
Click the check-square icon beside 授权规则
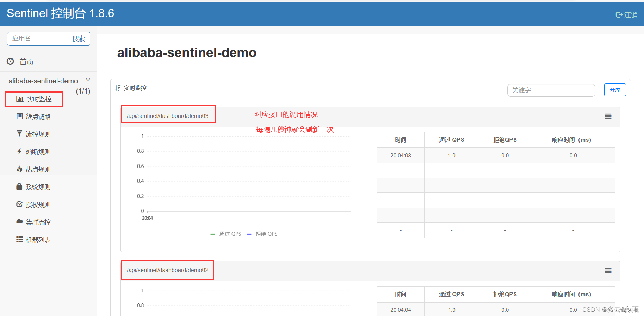(x=19, y=204)
